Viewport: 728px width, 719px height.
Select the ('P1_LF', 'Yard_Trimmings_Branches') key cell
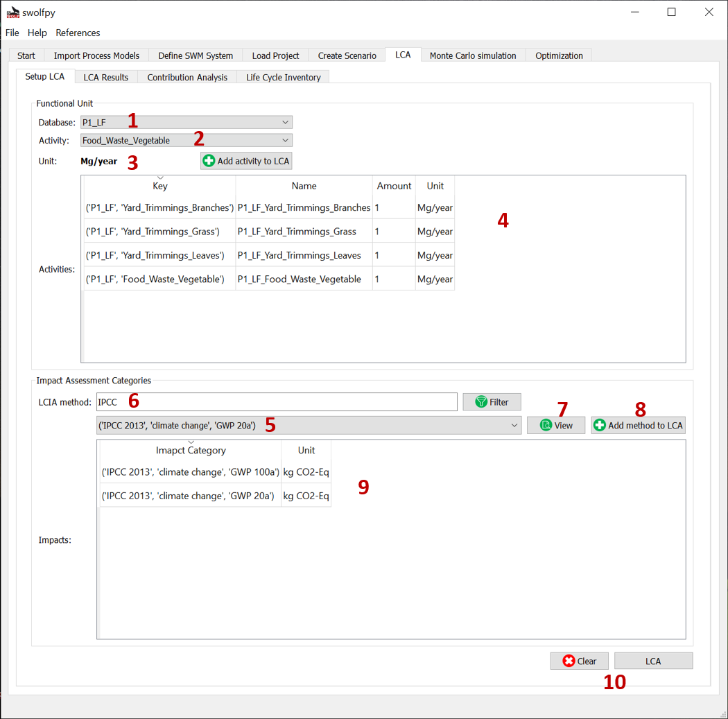click(x=159, y=207)
